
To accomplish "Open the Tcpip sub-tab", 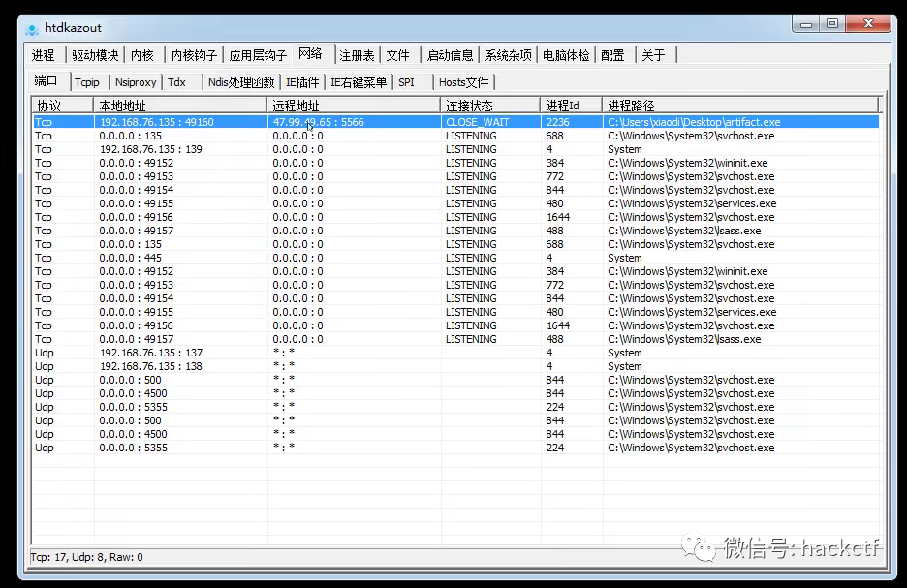I will pos(87,82).
